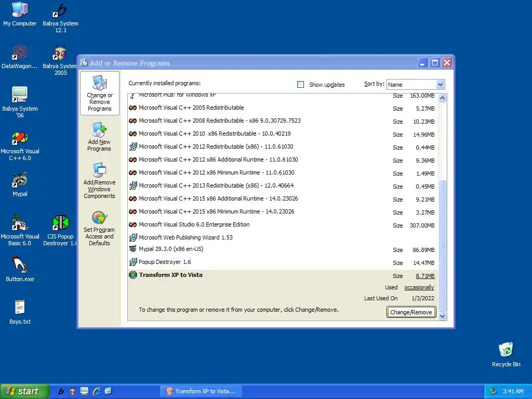This screenshot has height=399, width=532.
Task: Click the 307.00MB size value
Action: point(422,225)
